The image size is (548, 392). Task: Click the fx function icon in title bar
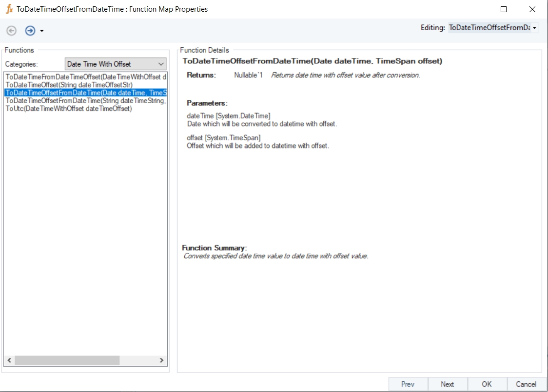click(x=9, y=9)
